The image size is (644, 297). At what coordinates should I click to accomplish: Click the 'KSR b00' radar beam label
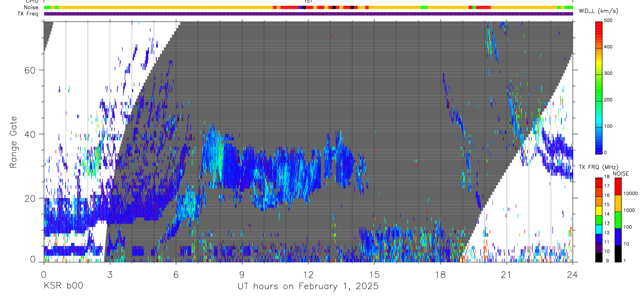click(x=63, y=287)
